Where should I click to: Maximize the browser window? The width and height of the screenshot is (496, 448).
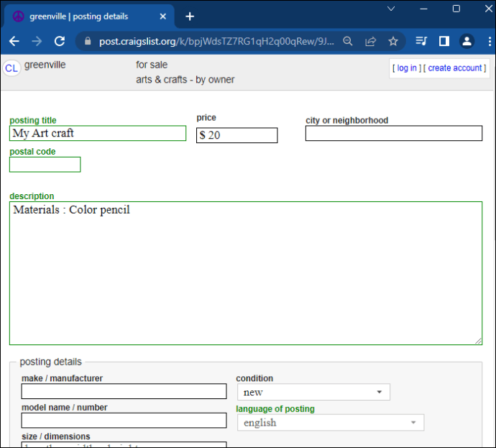456,9
